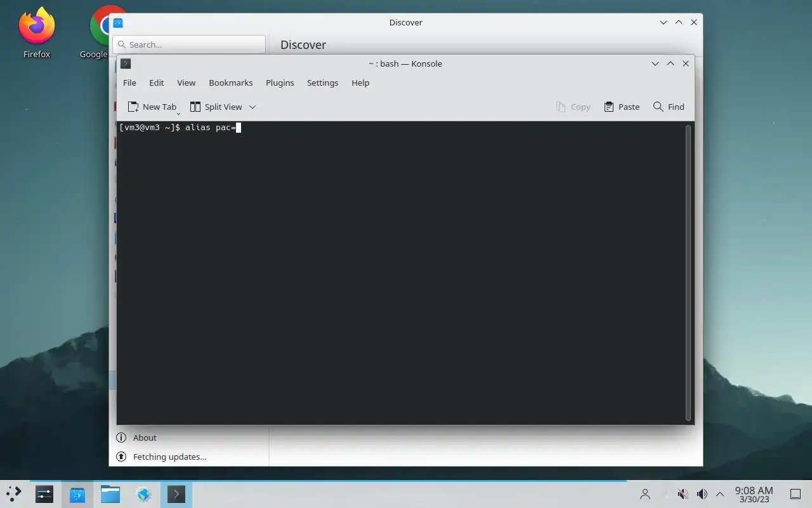Click the Copy toolbar button
This screenshot has width=812, height=508.
(x=573, y=107)
